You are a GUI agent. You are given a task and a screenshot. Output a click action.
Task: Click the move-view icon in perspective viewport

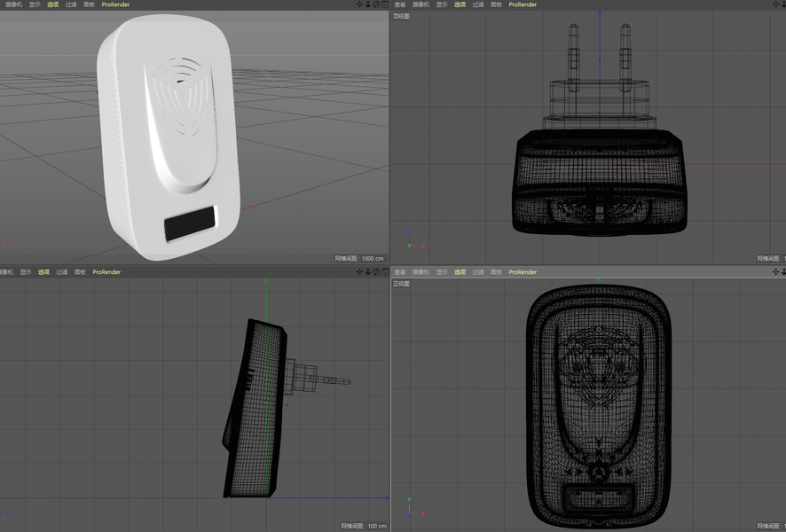coord(359,4)
